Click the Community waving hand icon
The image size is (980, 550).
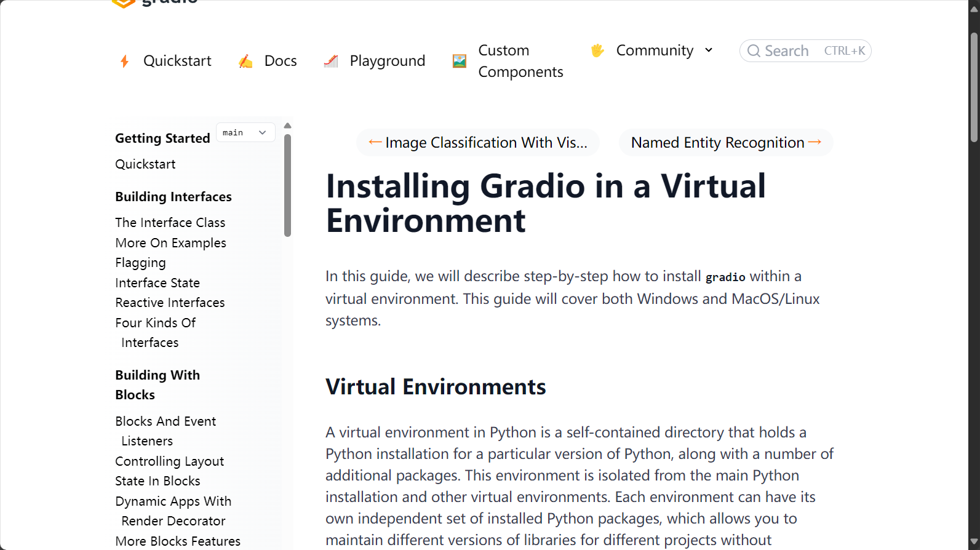pyautogui.click(x=597, y=50)
